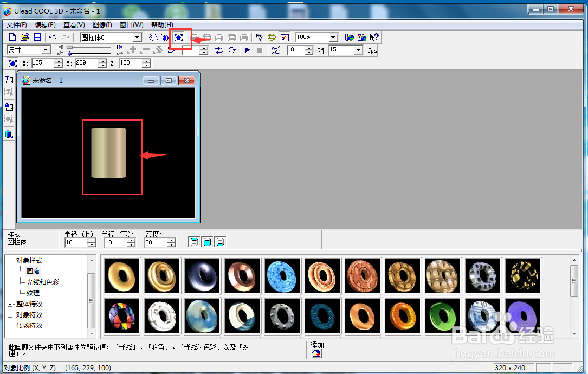This screenshot has height=374, width=588.
Task: Click the Remove Key Frame minus icon
Action: 145,49
